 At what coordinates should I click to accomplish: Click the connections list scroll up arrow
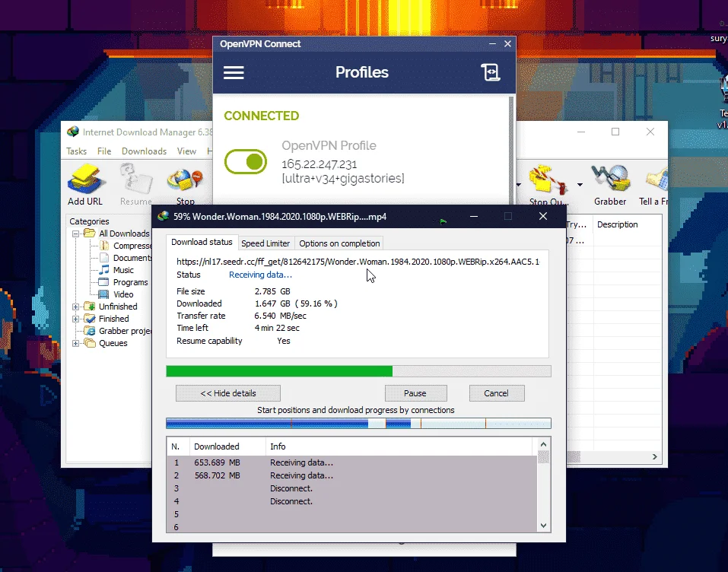(543, 444)
